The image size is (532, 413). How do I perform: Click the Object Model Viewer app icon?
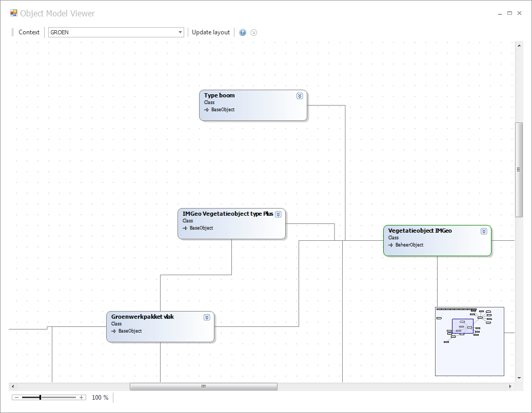pyautogui.click(x=14, y=13)
